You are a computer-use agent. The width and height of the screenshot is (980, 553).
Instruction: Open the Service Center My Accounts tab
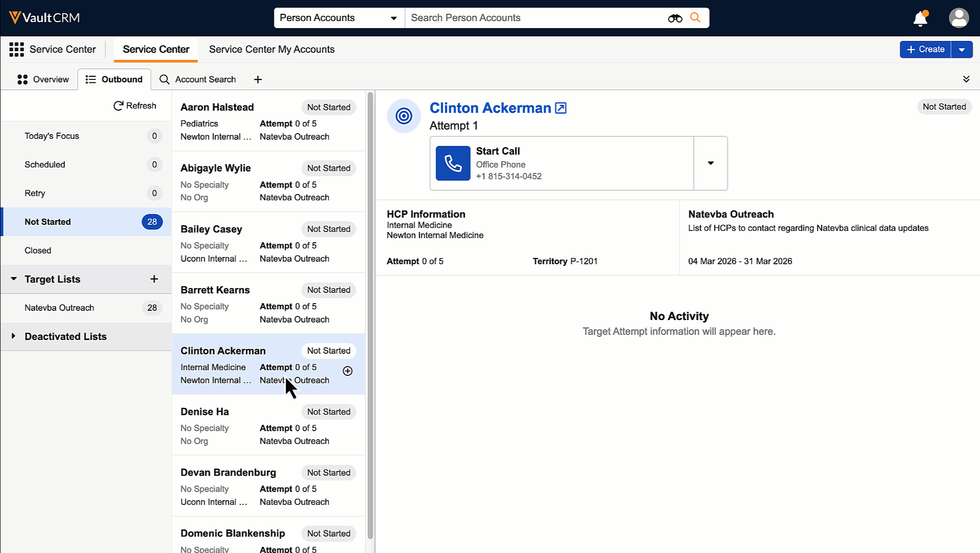(x=272, y=50)
